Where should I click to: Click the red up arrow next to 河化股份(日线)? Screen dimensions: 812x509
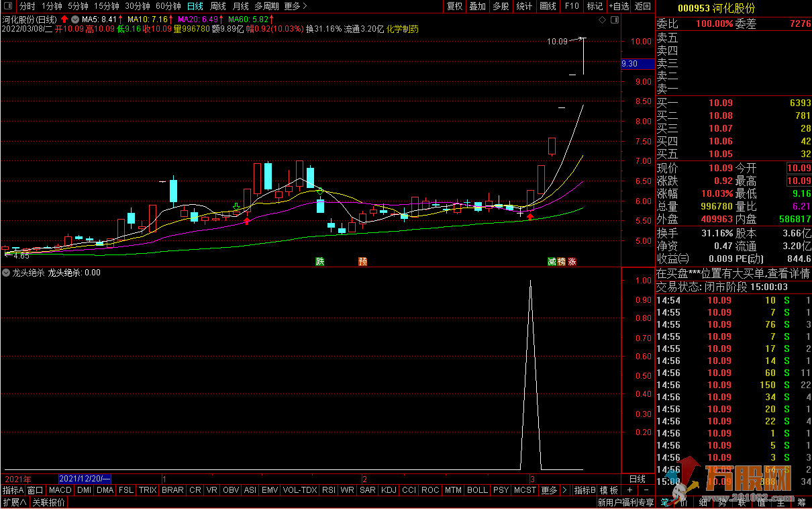pos(64,19)
